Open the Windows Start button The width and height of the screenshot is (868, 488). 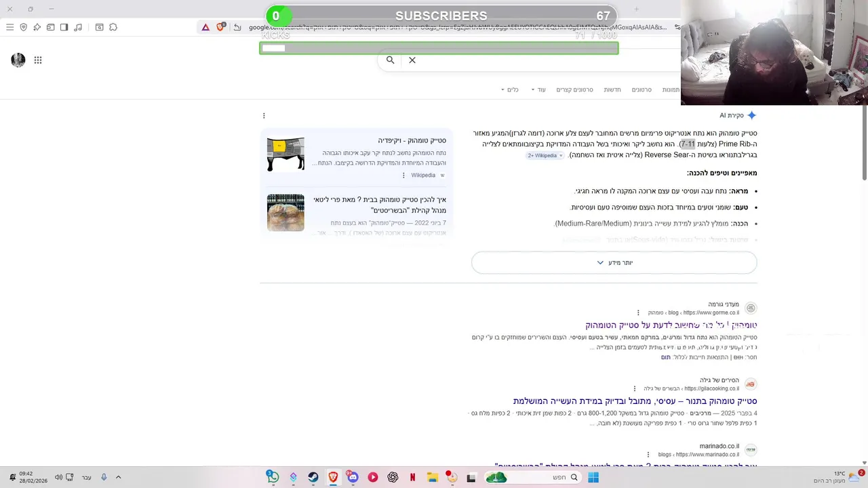pyautogui.click(x=593, y=477)
